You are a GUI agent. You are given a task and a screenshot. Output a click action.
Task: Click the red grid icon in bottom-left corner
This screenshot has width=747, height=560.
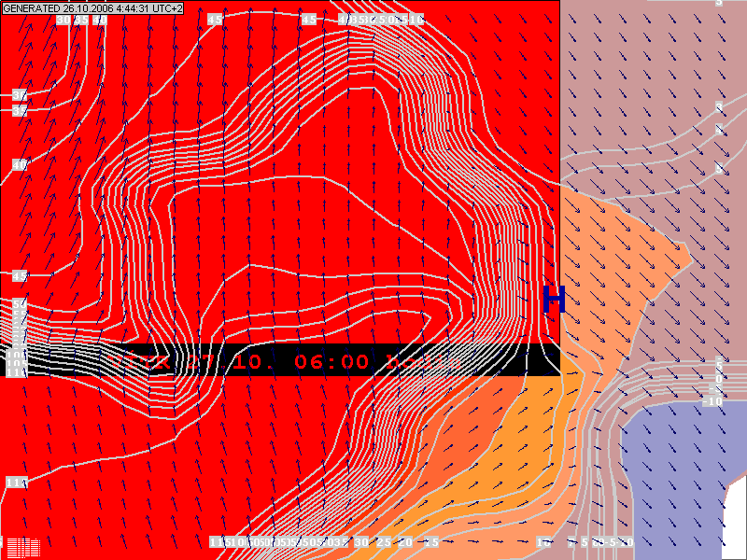click(22, 547)
